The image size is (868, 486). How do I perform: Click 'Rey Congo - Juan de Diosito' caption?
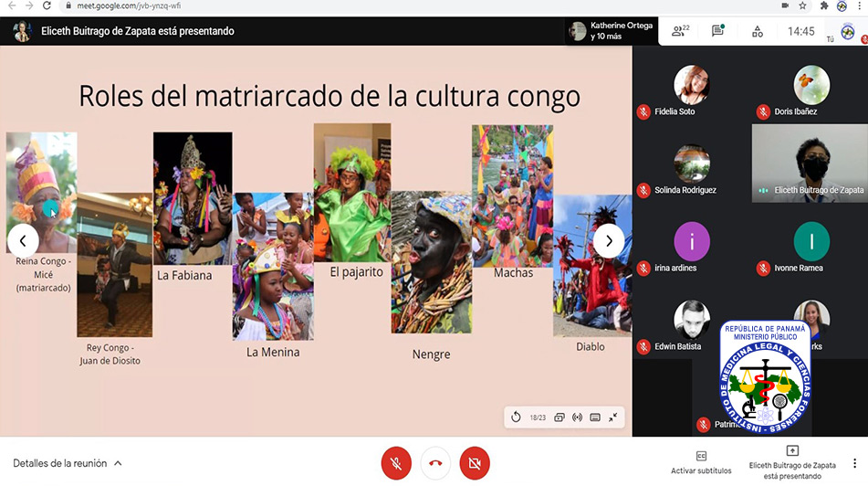tap(110, 354)
